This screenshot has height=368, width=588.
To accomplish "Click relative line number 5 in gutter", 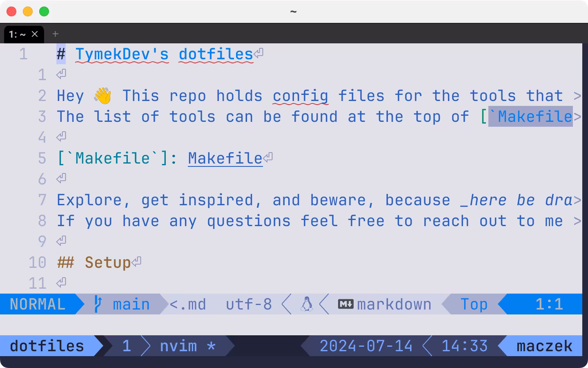I will tap(42, 158).
